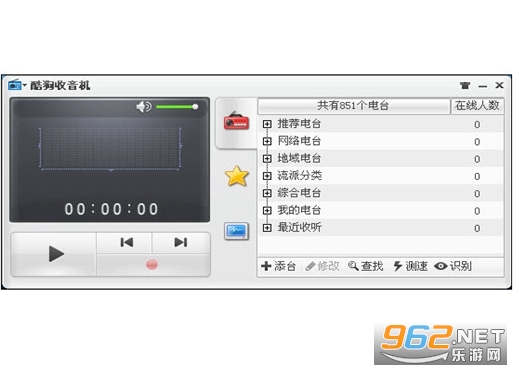Click the play button
513x371 pixels.
(x=56, y=254)
